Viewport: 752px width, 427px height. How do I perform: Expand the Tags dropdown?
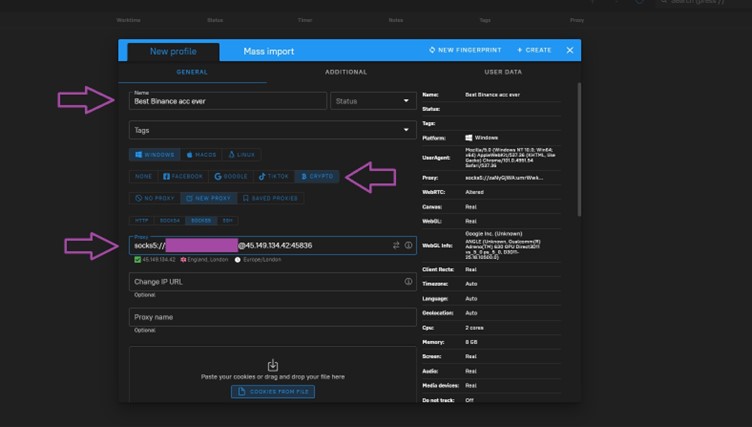pyautogui.click(x=273, y=130)
